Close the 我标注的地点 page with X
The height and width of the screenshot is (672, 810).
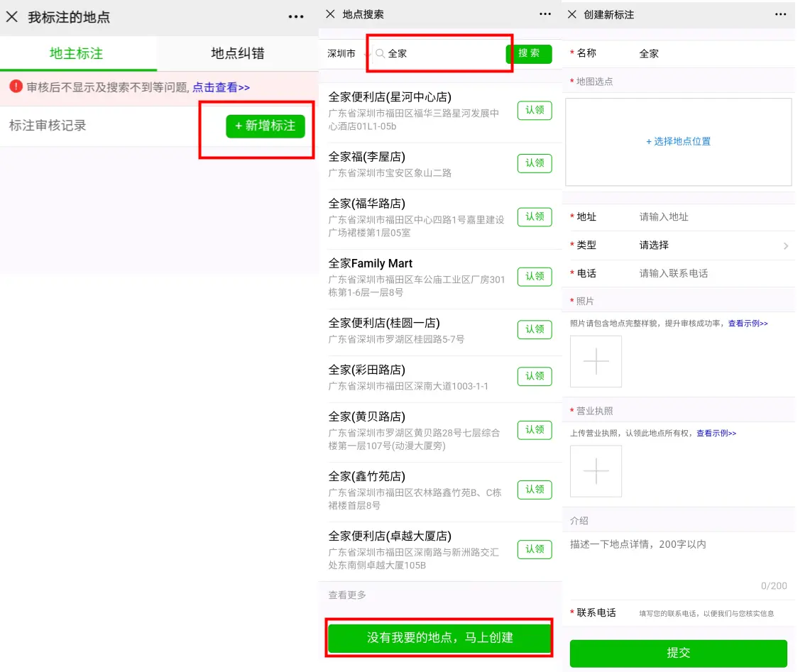click(12, 17)
